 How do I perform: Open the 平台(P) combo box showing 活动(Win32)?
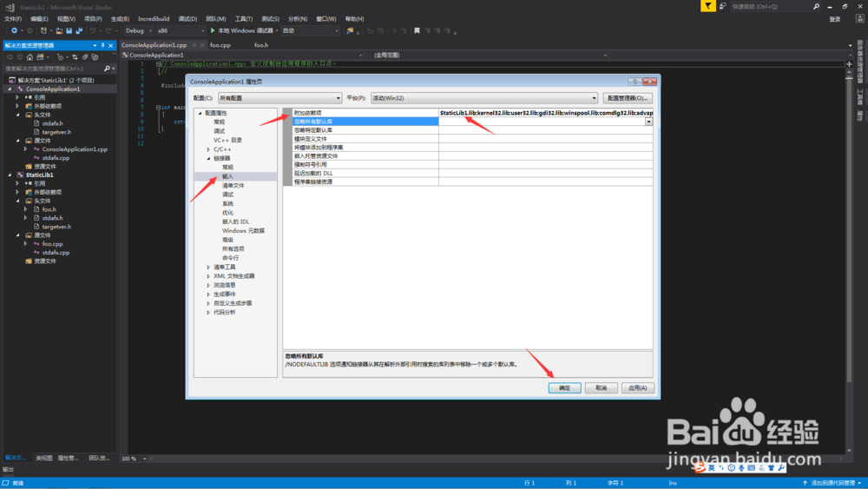483,98
